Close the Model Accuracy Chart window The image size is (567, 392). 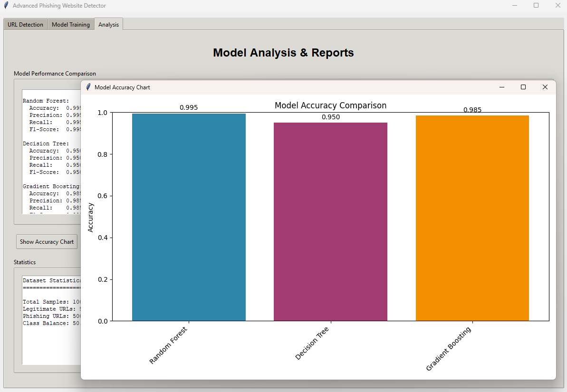point(545,87)
